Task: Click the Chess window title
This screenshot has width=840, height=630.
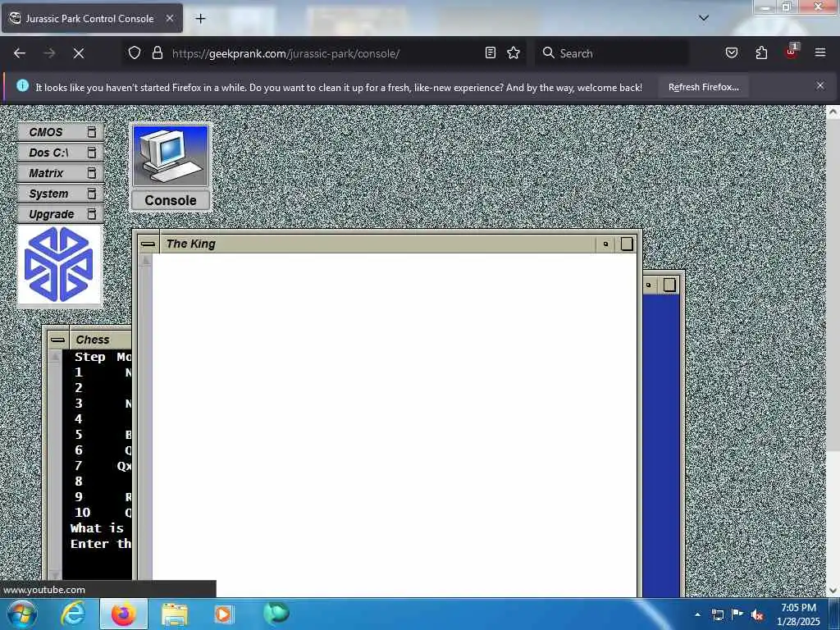Action: tap(93, 340)
